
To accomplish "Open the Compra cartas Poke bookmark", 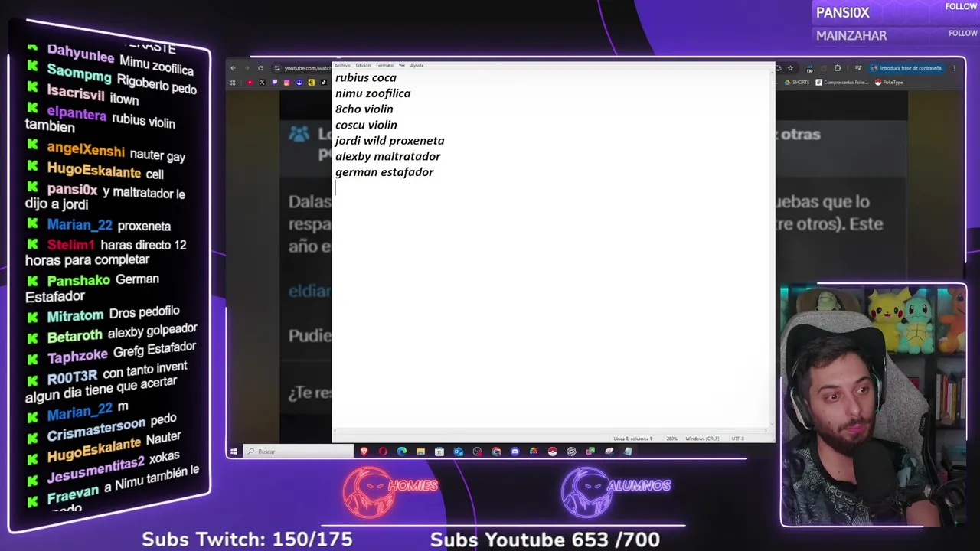I will [842, 82].
